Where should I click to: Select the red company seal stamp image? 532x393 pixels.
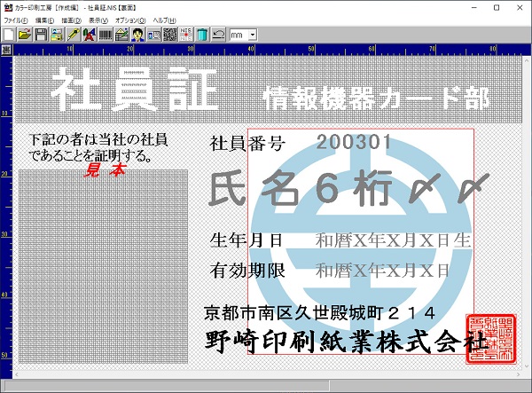click(x=491, y=338)
